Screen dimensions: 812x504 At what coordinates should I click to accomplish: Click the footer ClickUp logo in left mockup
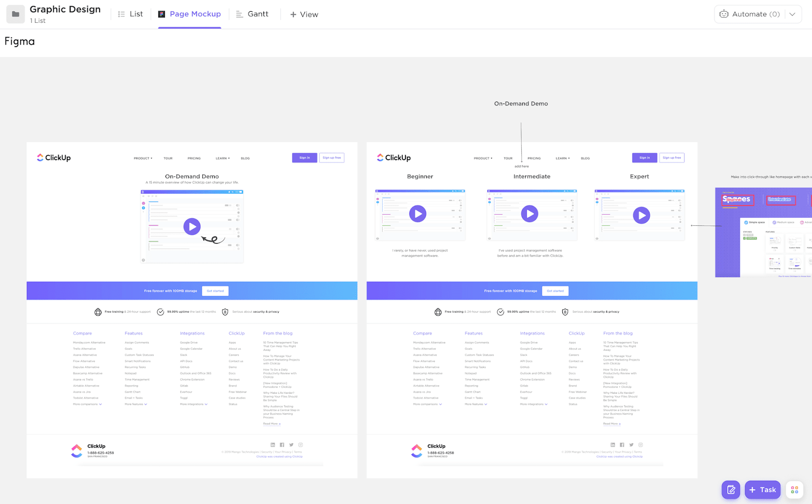click(x=77, y=451)
